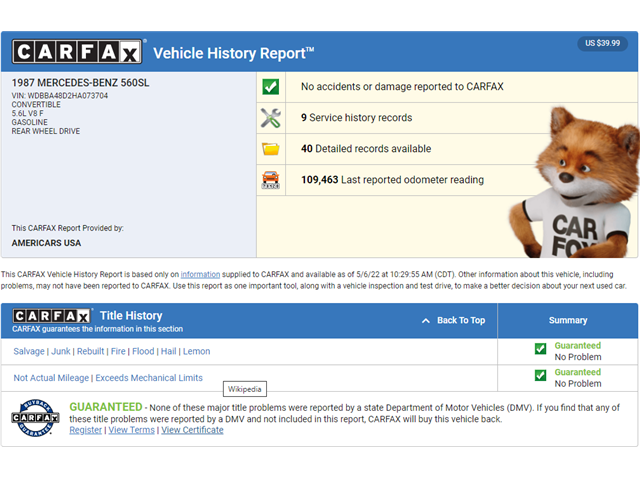Click the US $39.99 price button
Image resolution: width=640 pixels, height=480 pixels.
click(x=602, y=43)
